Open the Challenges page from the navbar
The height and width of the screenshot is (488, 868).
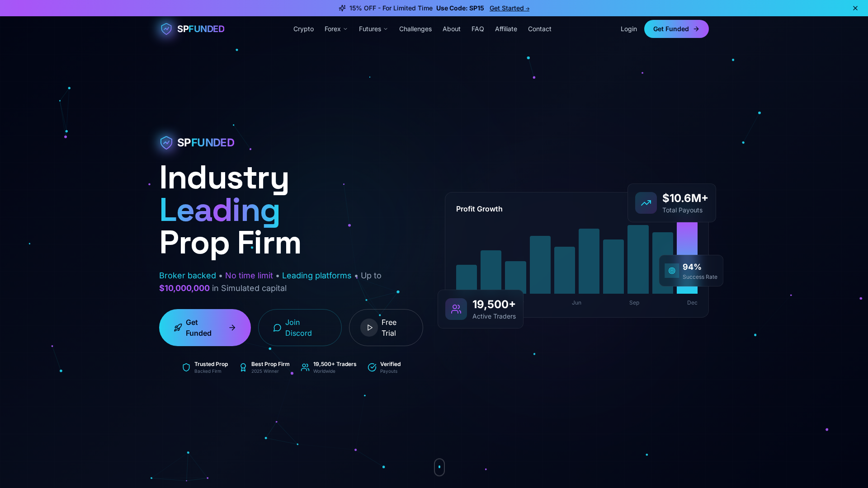[x=415, y=29]
